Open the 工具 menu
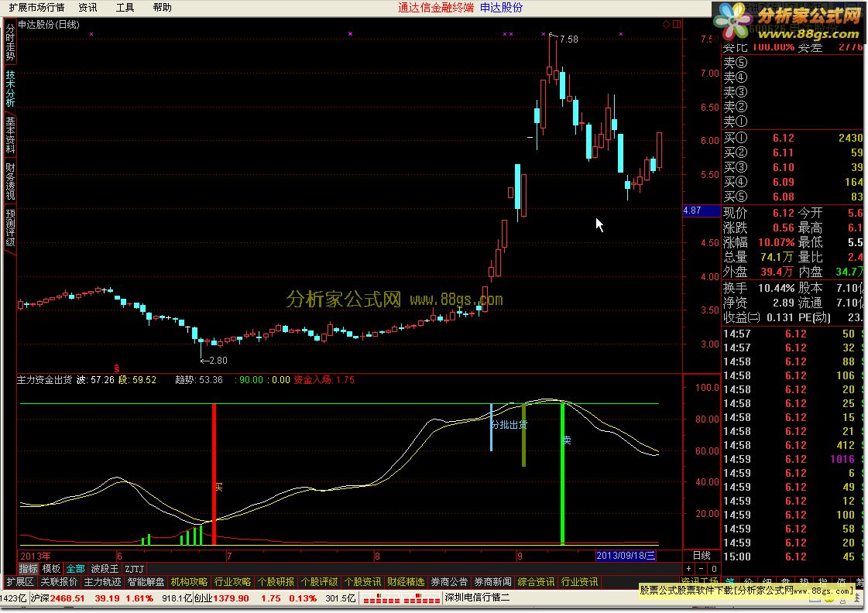868x613 pixels. (x=125, y=7)
